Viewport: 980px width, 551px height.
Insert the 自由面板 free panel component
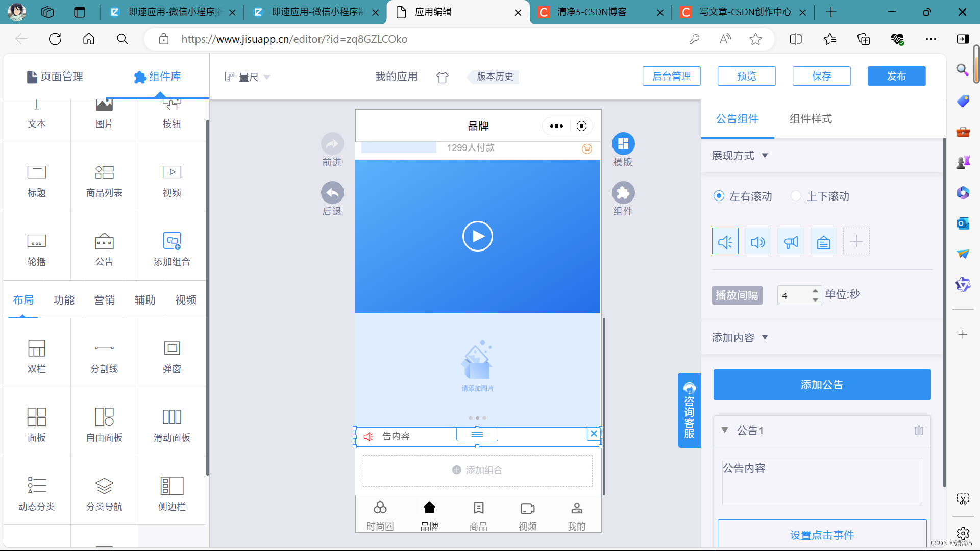[104, 423]
